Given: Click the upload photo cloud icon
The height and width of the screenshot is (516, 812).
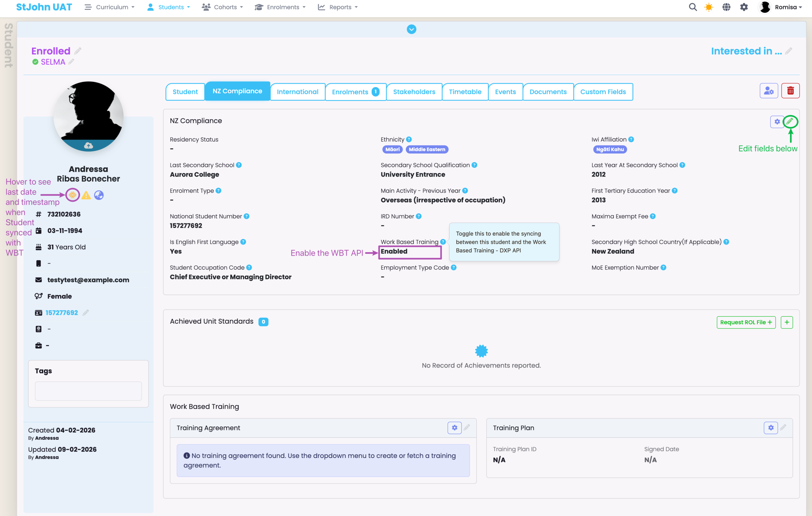Looking at the screenshot, I should [88, 145].
